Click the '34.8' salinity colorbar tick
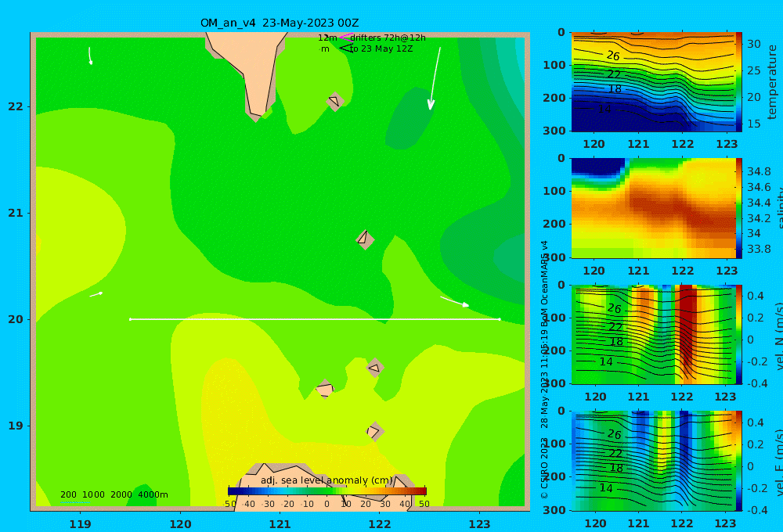Image resolution: width=783 pixels, height=532 pixels. click(759, 171)
